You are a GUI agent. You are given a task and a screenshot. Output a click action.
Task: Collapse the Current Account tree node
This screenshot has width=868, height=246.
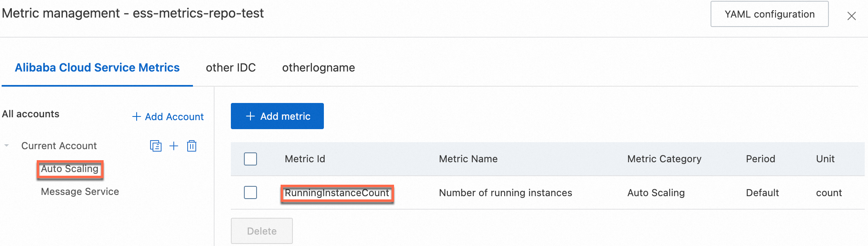pyautogui.click(x=7, y=146)
